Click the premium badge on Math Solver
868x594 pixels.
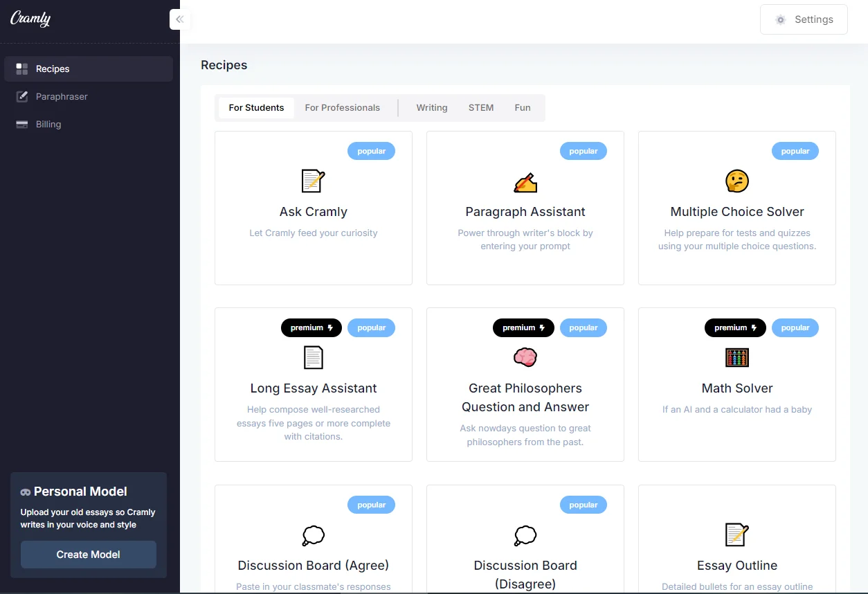[x=735, y=327]
